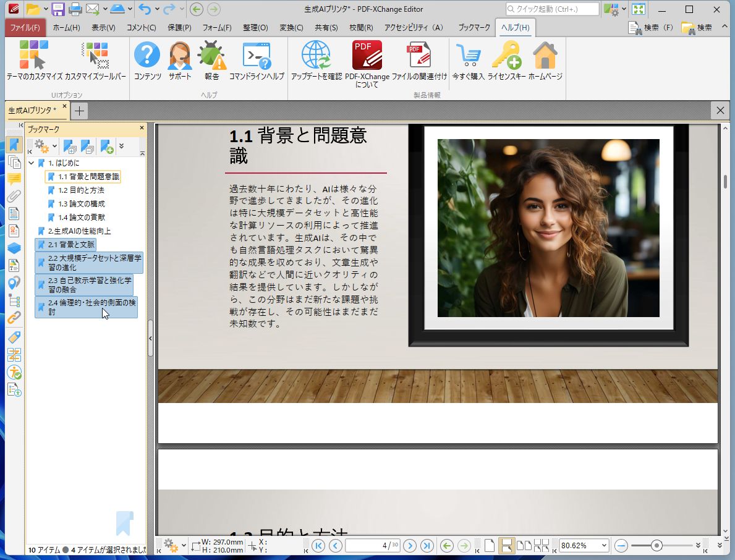Screen dimensions: 735x560
Task: Select single page layout
Action: pyautogui.click(x=490, y=545)
